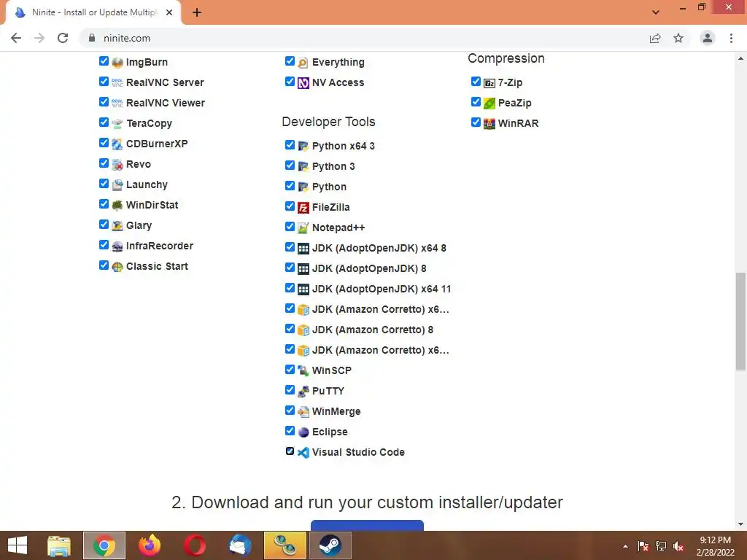Open the Chrome profile button
Viewport: 747px width, 560px height.
[x=708, y=38]
